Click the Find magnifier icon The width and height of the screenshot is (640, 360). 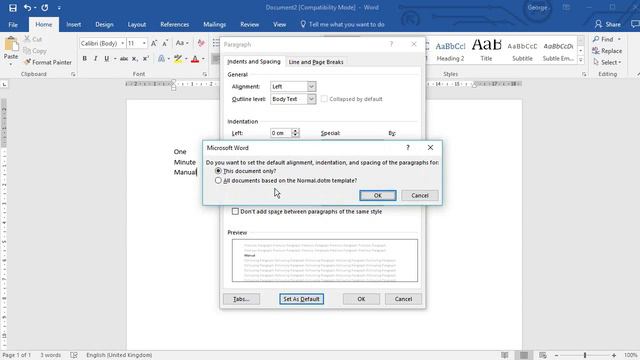click(596, 39)
